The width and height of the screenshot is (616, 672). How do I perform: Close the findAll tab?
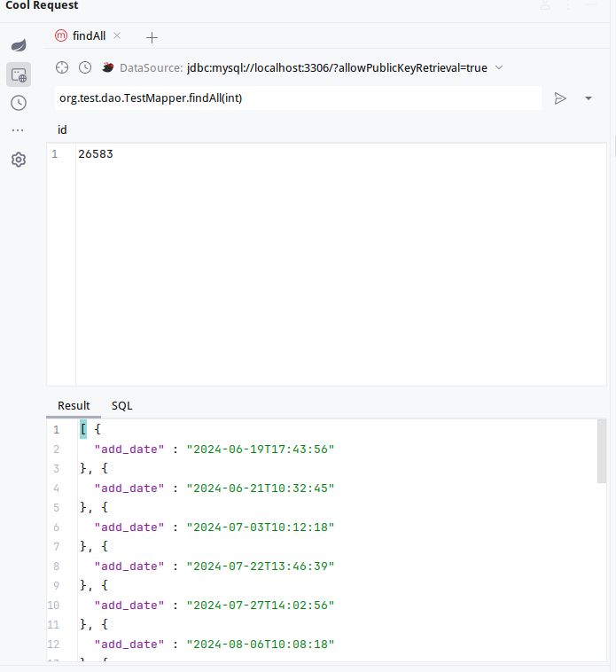[117, 36]
